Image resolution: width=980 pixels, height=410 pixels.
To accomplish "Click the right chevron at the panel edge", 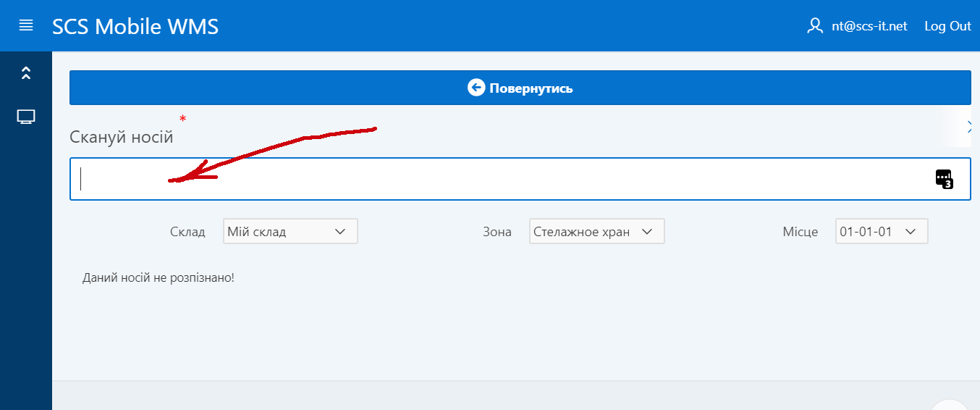I will [x=969, y=127].
